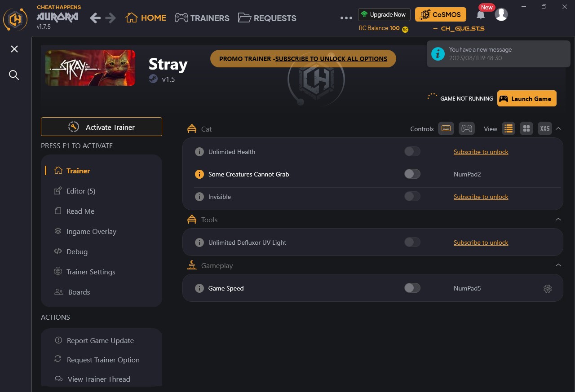
Task: Open search with the magnifier icon
Action: 14,75
